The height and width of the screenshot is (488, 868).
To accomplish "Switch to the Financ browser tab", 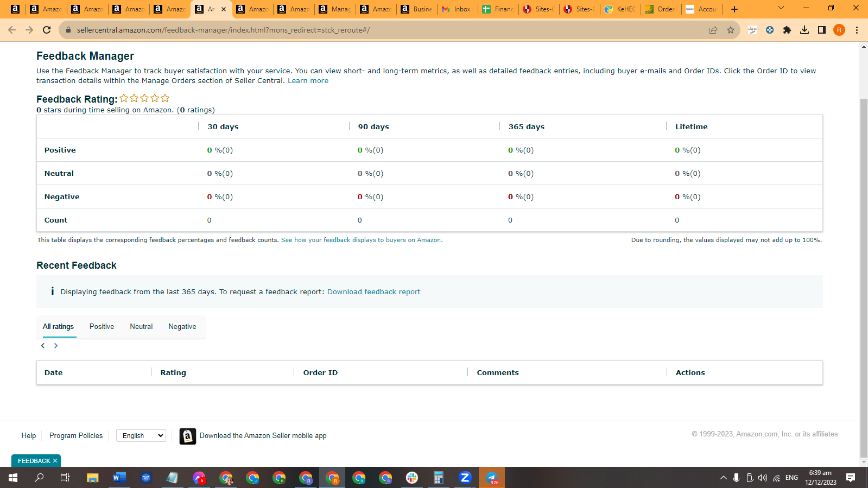I will [x=498, y=9].
